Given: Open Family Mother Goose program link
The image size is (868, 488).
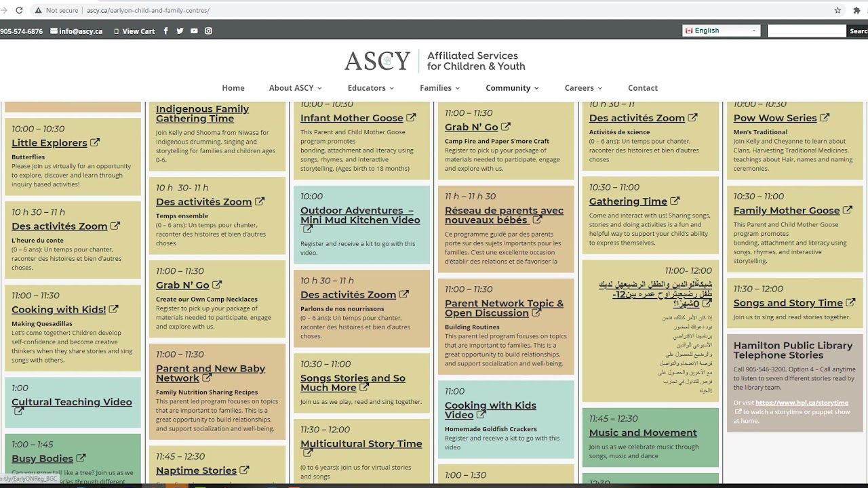Looking at the screenshot, I should 787,211.
